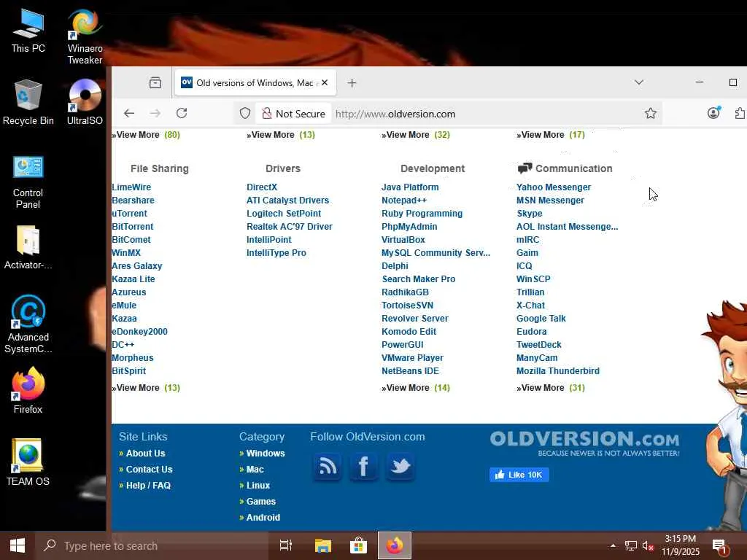This screenshot has height=560, width=747.
Task: Expand the list all tabs chevron
Action: [x=639, y=82]
